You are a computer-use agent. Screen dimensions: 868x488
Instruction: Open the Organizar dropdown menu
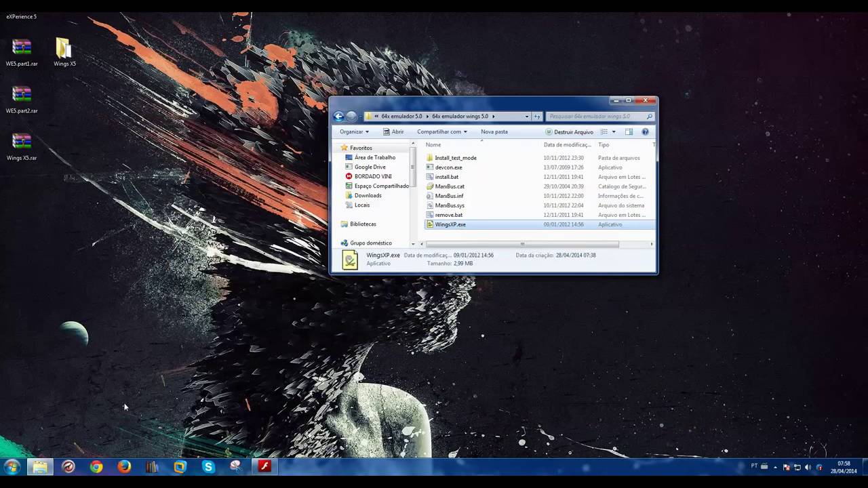(355, 132)
